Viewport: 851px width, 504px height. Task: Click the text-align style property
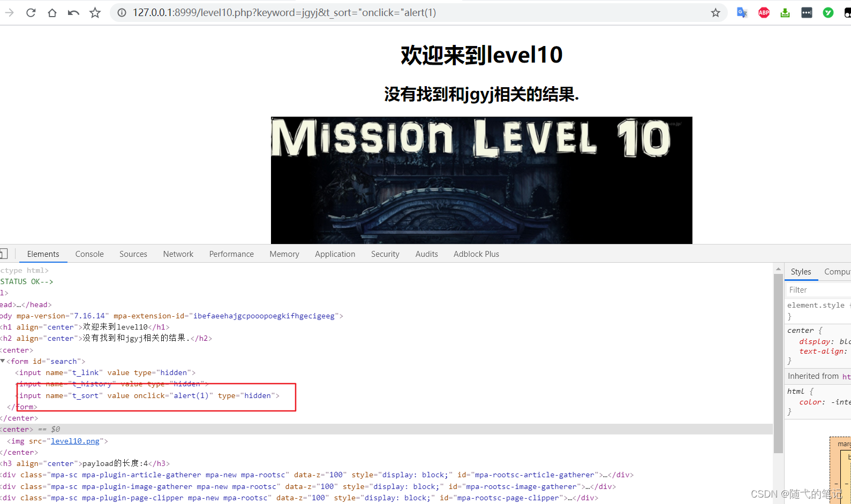[824, 351]
